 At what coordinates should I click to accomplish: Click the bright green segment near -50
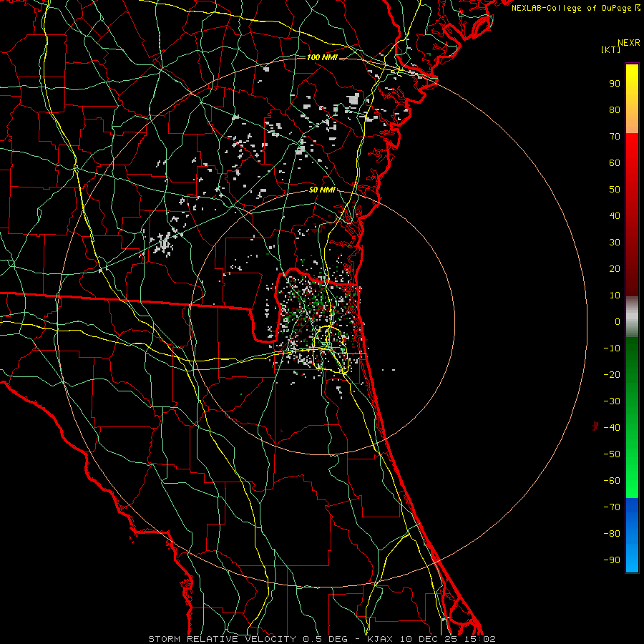tap(632, 454)
